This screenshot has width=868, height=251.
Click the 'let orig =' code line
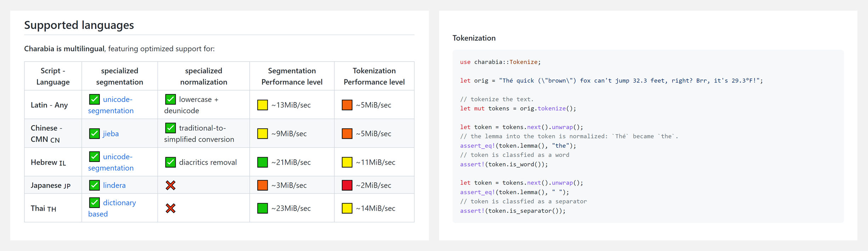[612, 81]
